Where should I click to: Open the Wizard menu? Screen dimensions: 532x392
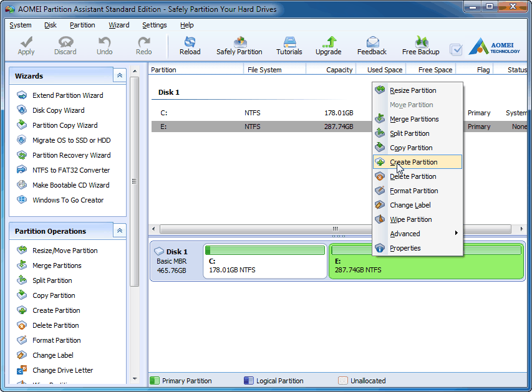point(118,25)
